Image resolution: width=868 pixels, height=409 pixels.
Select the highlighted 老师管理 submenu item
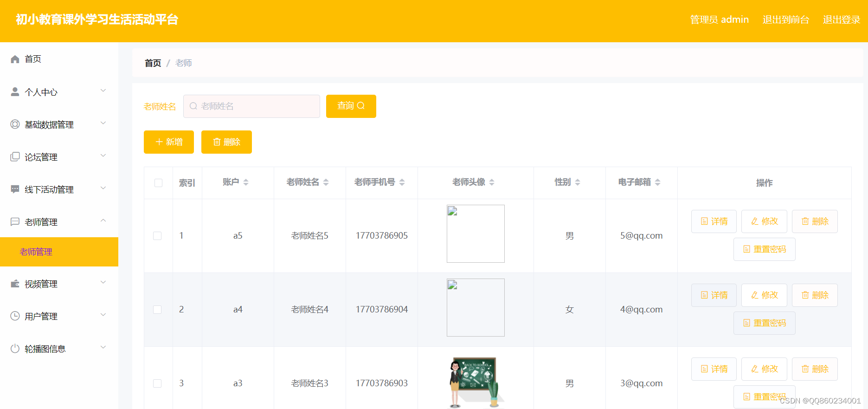(59, 252)
